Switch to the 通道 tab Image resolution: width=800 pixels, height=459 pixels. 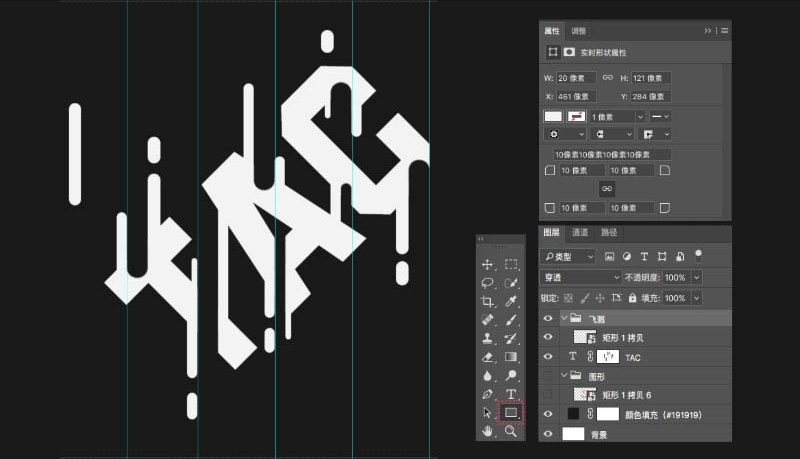(x=580, y=233)
